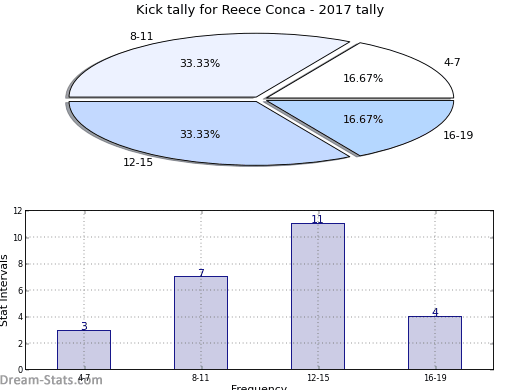
Task: Select the 4-7 bar in the histogram
Action: [x=84, y=350]
